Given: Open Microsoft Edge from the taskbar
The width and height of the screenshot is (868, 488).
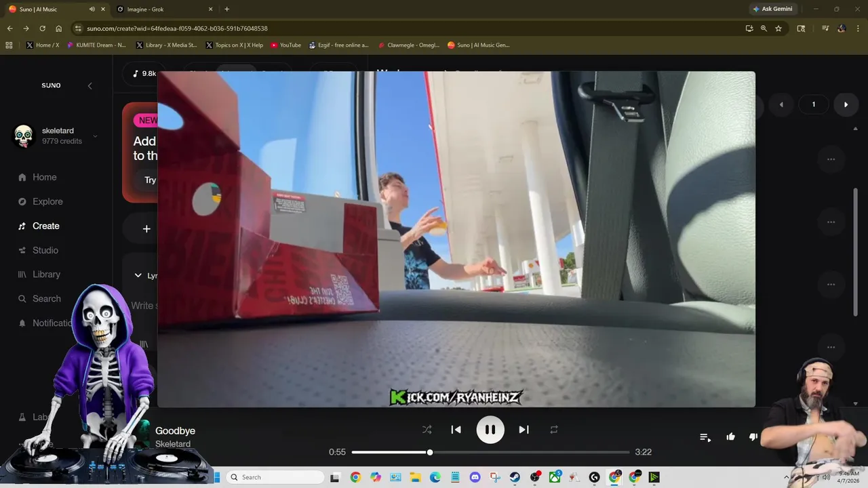Looking at the screenshot, I should click(x=435, y=477).
